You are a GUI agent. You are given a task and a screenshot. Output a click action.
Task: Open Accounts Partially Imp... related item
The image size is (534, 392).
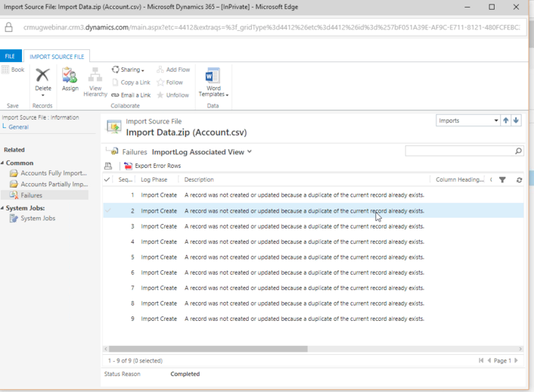tap(49, 184)
